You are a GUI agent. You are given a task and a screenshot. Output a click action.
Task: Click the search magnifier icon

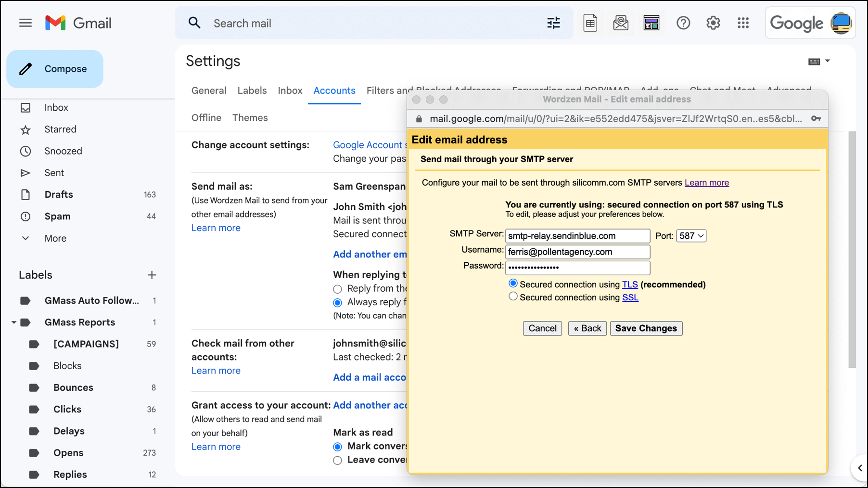(194, 23)
